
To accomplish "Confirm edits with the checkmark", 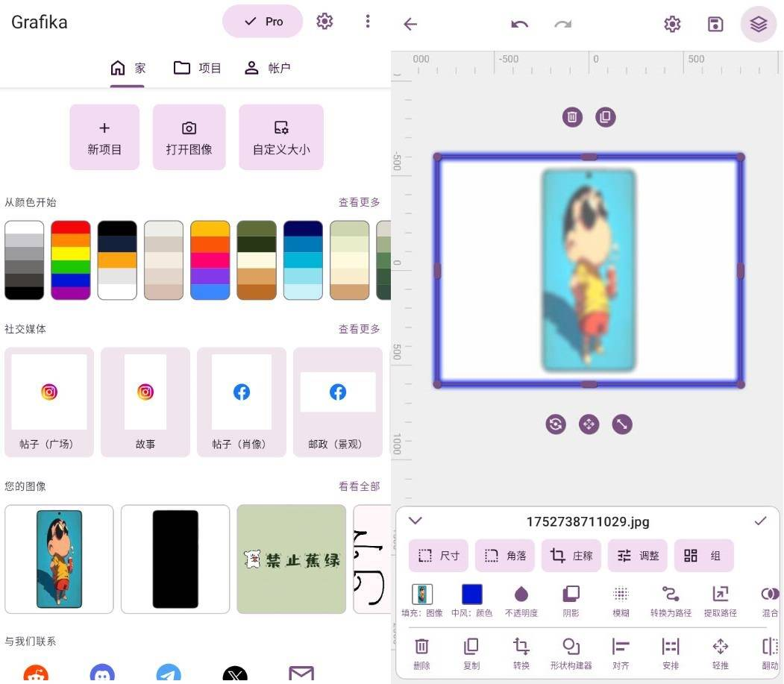I will (760, 521).
